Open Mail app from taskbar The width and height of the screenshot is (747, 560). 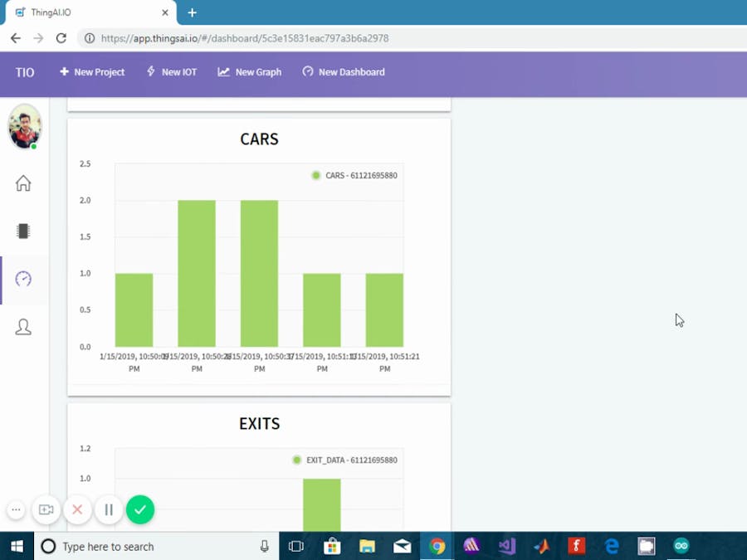pos(403,546)
